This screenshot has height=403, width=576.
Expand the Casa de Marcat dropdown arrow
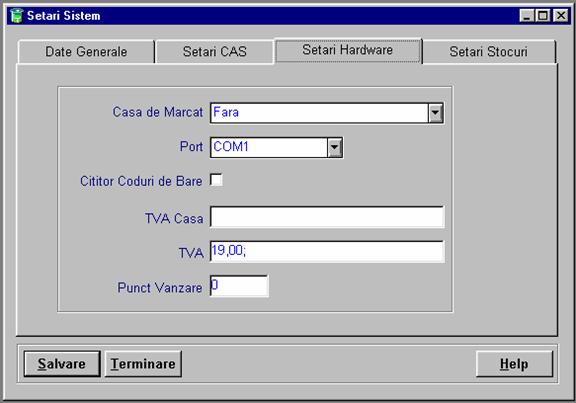tap(435, 113)
